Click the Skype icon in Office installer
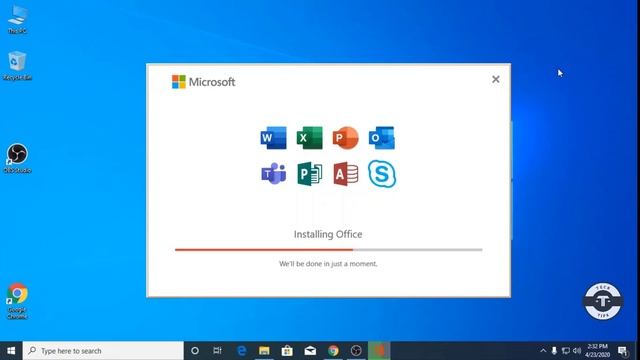 [x=382, y=174]
